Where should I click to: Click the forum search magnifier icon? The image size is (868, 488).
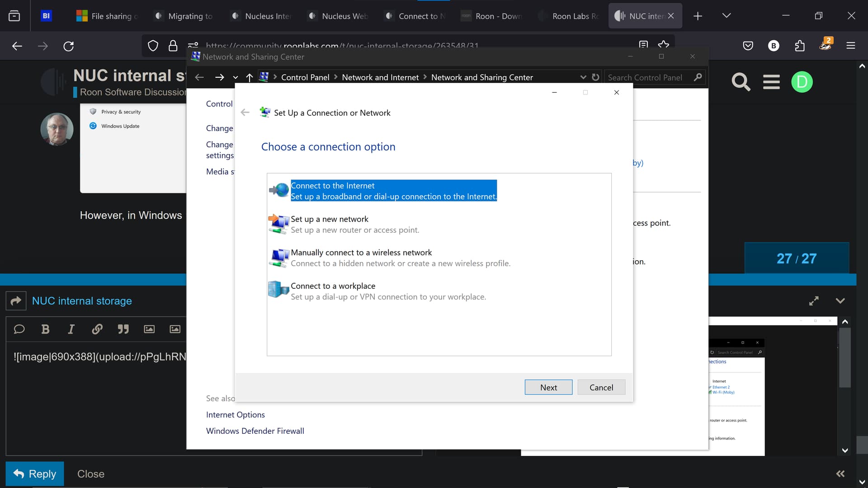(741, 82)
